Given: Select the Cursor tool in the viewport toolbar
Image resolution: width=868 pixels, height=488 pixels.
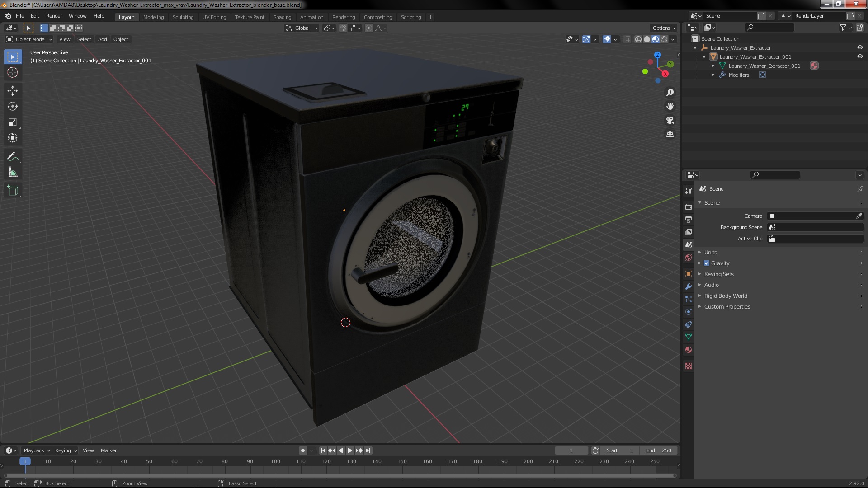Looking at the screenshot, I should point(13,72).
